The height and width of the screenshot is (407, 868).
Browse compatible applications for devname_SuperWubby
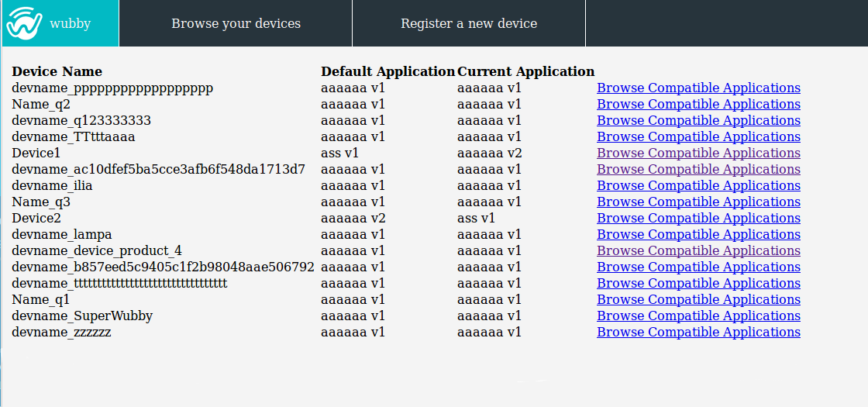698,316
